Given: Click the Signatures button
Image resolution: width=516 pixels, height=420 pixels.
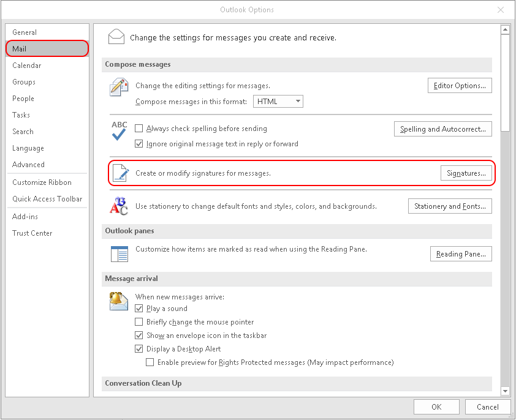Looking at the screenshot, I should pyautogui.click(x=466, y=173).
